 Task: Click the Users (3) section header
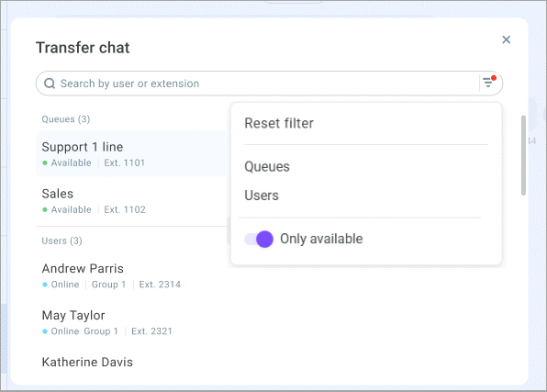click(61, 241)
